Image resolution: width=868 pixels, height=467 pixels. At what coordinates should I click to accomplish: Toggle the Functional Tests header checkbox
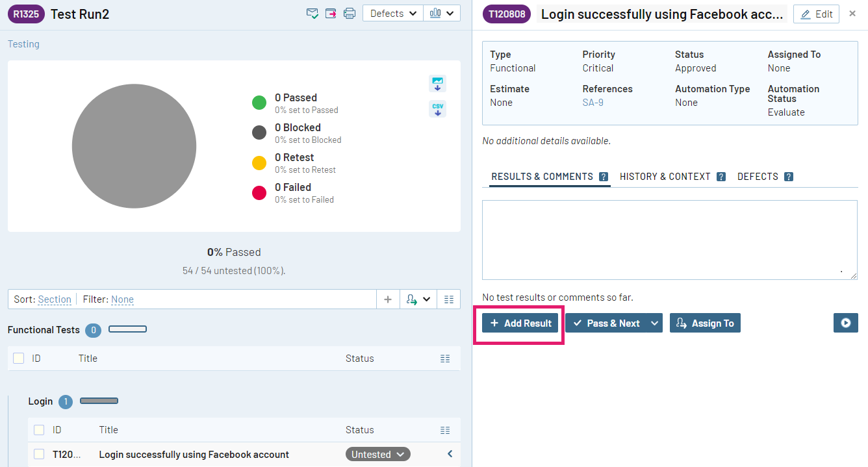[18, 359]
